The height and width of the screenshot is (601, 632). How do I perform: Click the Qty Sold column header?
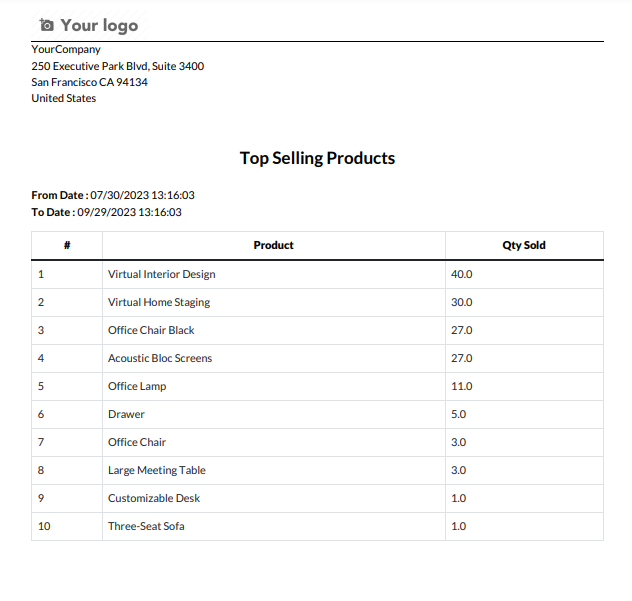[523, 245]
